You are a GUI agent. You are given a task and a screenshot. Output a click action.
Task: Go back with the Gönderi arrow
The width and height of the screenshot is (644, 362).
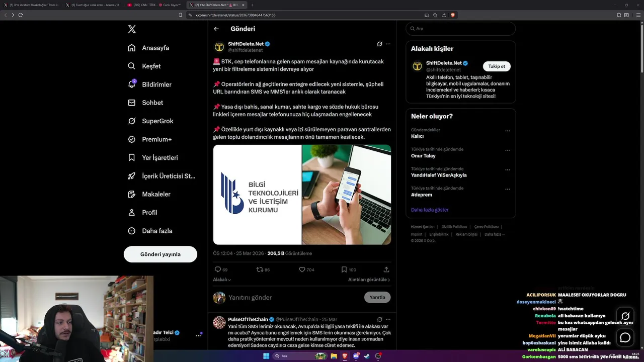tap(216, 29)
